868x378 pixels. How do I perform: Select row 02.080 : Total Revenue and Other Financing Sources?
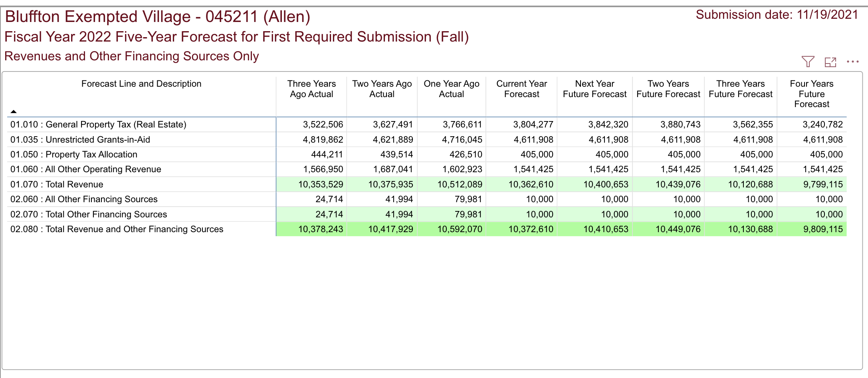427,229
